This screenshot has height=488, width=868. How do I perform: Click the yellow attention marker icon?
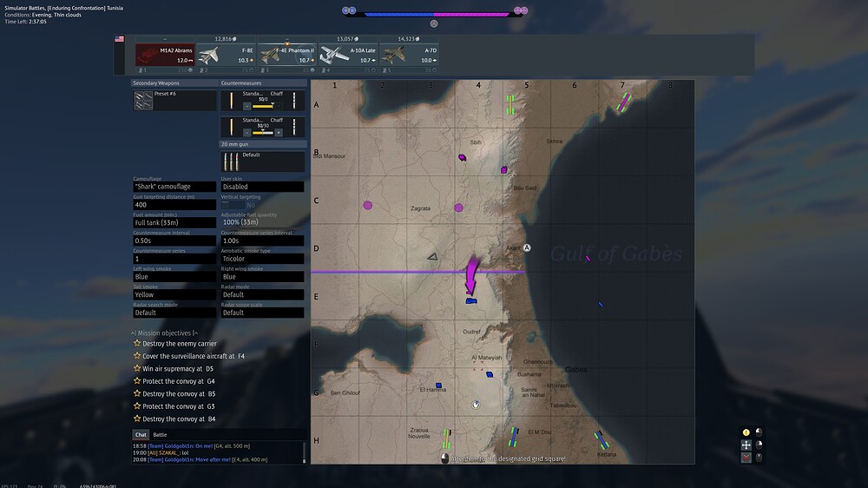746,432
